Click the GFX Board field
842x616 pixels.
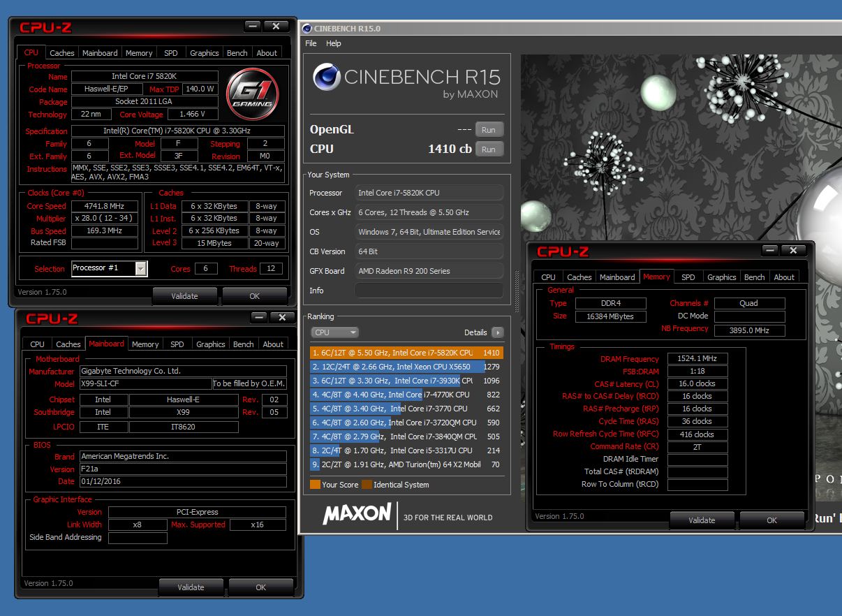point(429,271)
